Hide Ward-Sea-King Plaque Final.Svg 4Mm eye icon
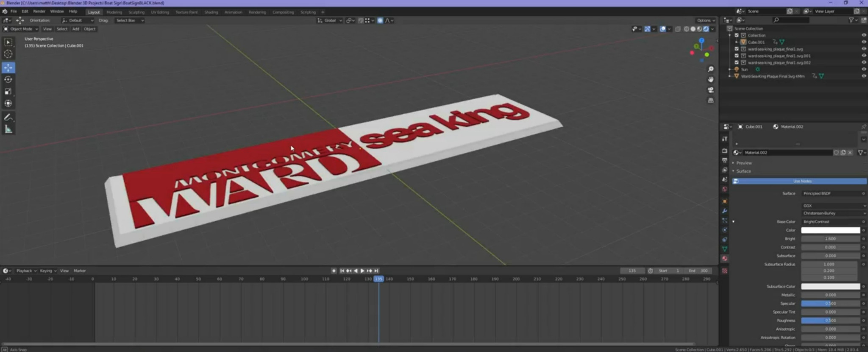Image resolution: width=868 pixels, height=352 pixels. click(864, 76)
